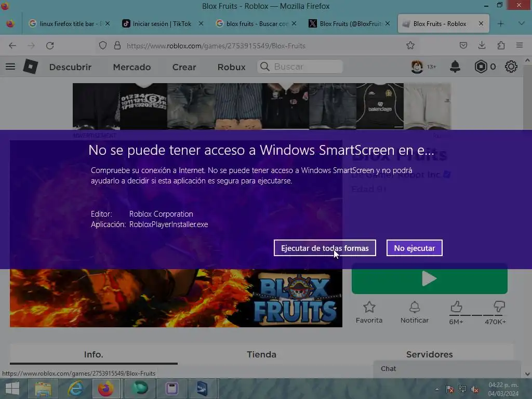Image resolution: width=532 pixels, height=399 pixels.
Task: Bookmark this page with star icon
Action: 410,46
